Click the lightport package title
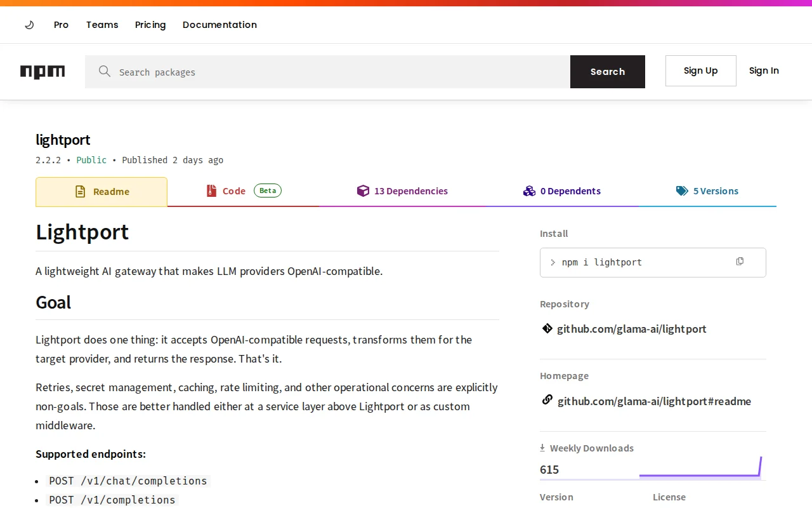812x508 pixels. 63,140
